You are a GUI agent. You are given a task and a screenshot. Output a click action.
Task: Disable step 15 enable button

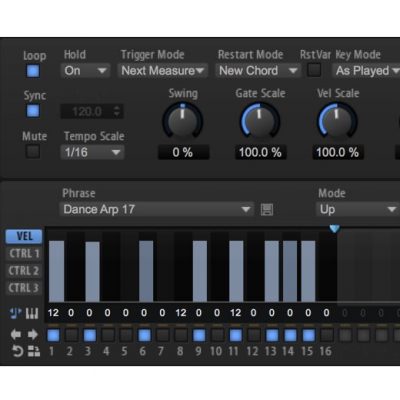(x=308, y=335)
